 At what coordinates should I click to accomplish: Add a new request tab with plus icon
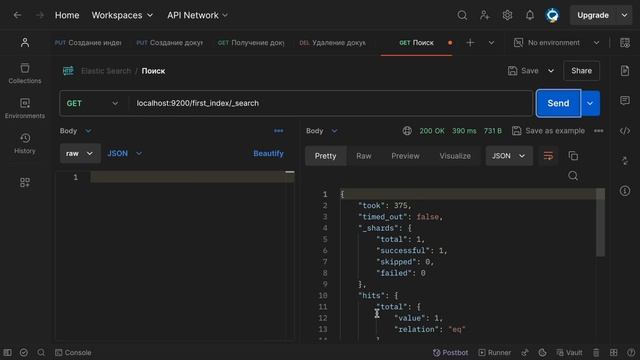(x=470, y=42)
